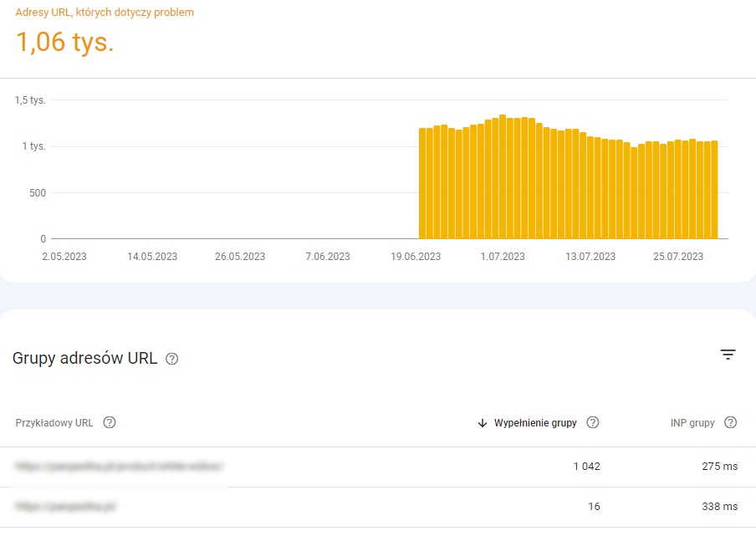Open the table filter icon
Viewport: 756px width, 536px height.
(x=728, y=355)
